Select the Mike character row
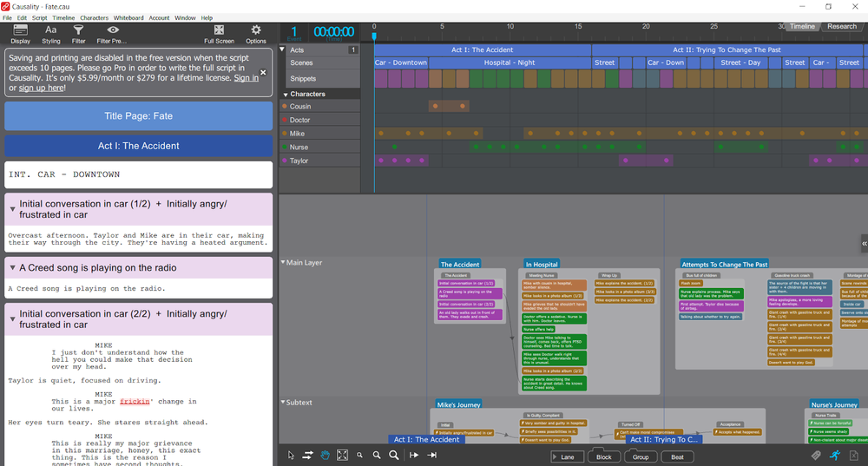The width and height of the screenshot is (868, 466). click(320, 134)
